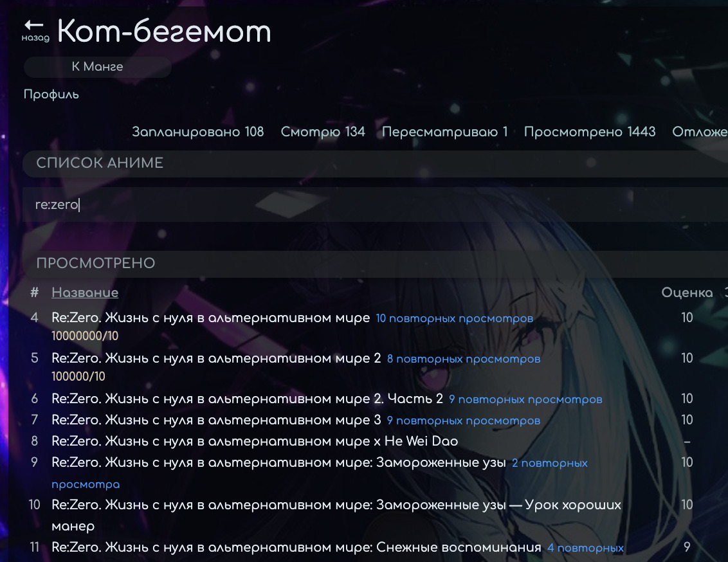Switch to Запланировано 108 tab
Image resolution: width=728 pixels, height=562 pixels.
pyautogui.click(x=198, y=132)
